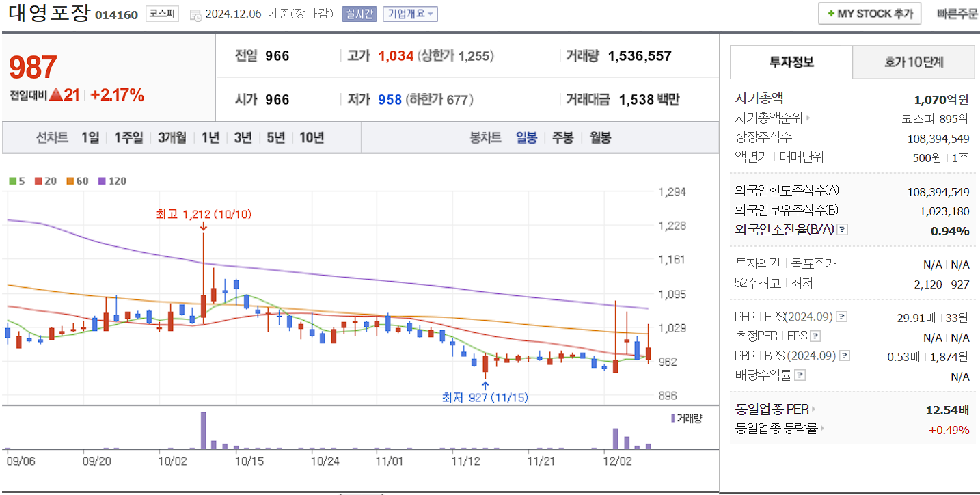Click the 최고 1,212 (10/10) chart marker
This screenshot has height=495, width=980.
coord(203,214)
